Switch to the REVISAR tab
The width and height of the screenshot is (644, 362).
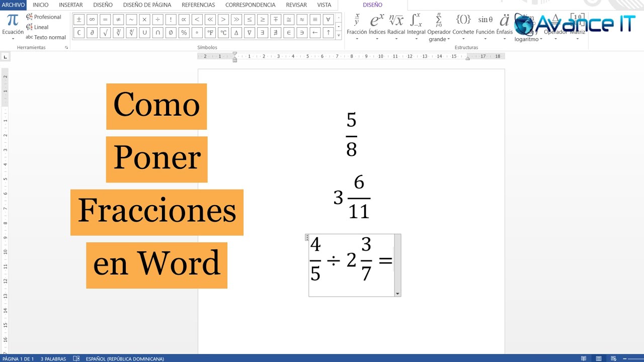(x=296, y=5)
